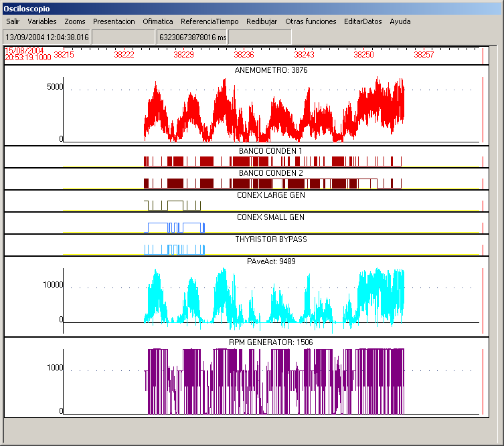Open the Otras funciones menu
504x446 pixels.
[311, 21]
